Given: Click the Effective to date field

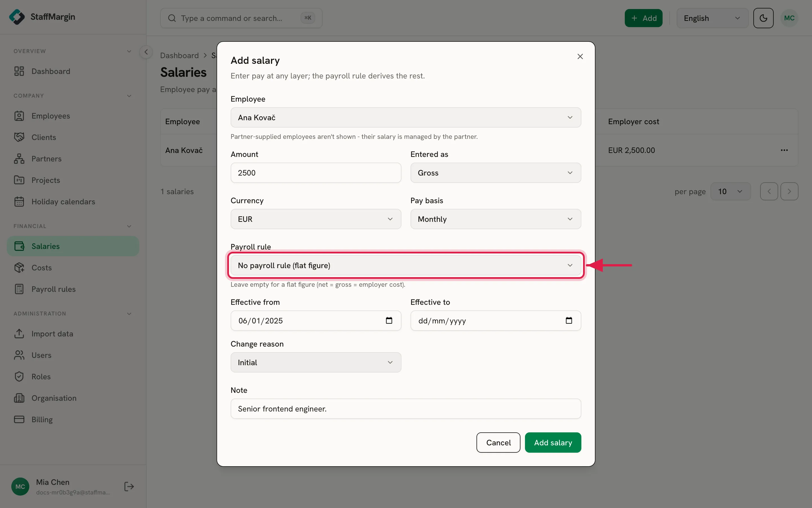Looking at the screenshot, I should [496, 321].
